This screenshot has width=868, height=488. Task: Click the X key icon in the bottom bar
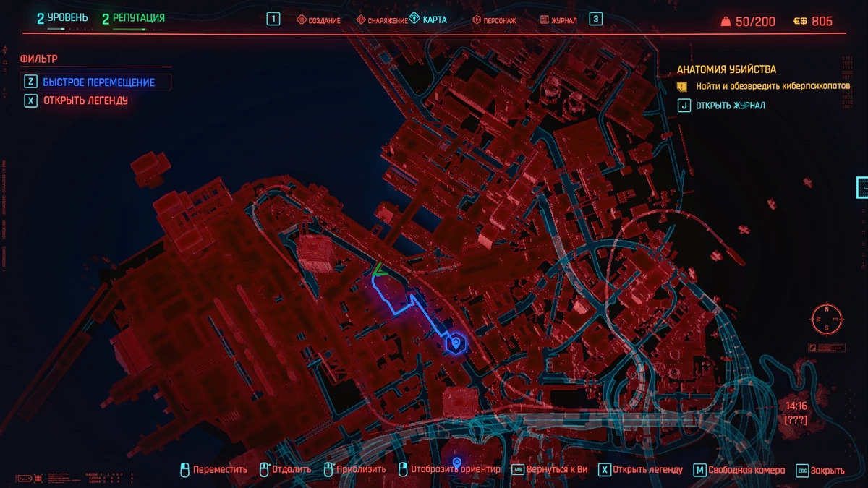click(x=605, y=470)
